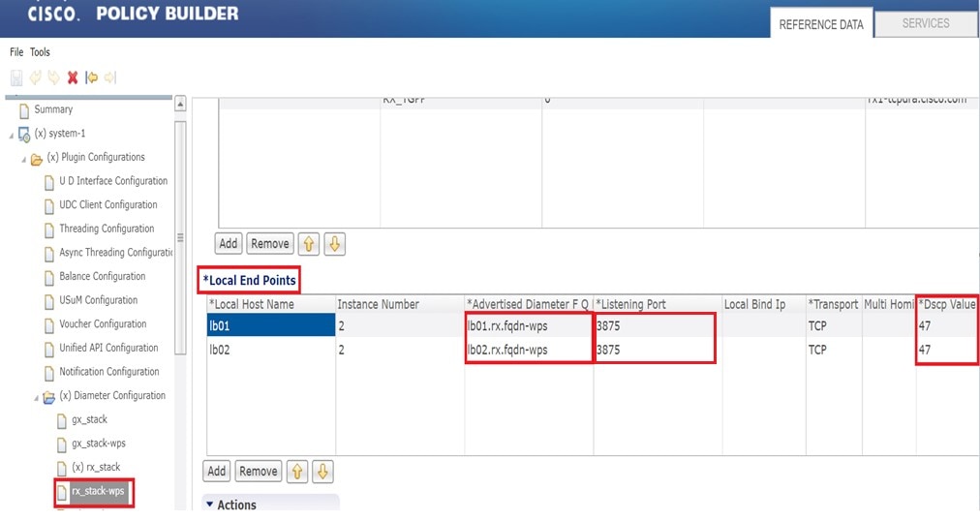Image resolution: width=980 pixels, height=521 pixels.
Task: Select Balance Configuration tree item
Action: coord(102,276)
